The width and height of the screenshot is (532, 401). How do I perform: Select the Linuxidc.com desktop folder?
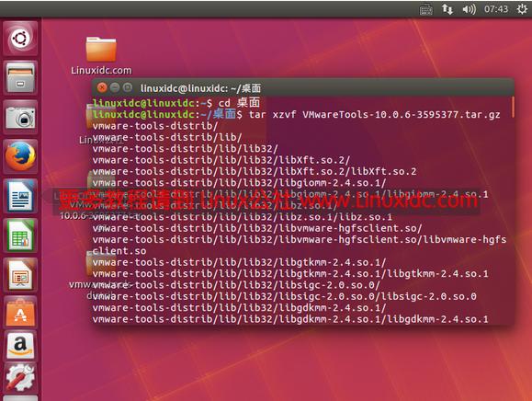click(101, 55)
